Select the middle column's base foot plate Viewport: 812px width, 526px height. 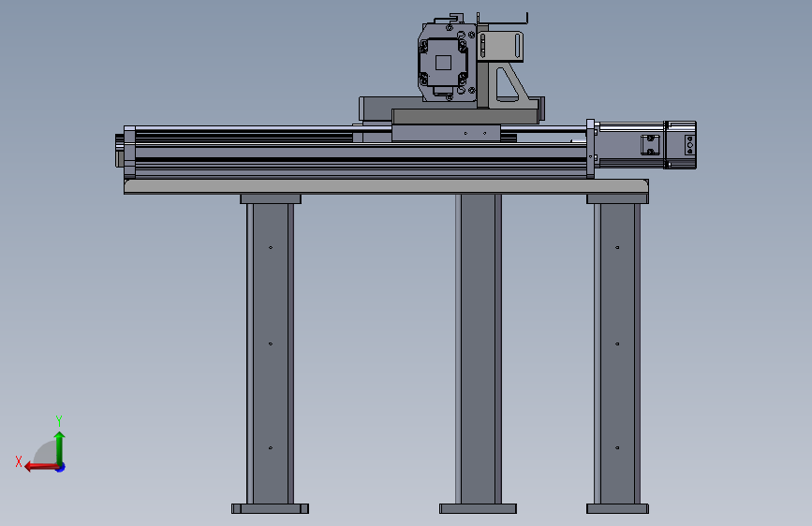click(478, 509)
